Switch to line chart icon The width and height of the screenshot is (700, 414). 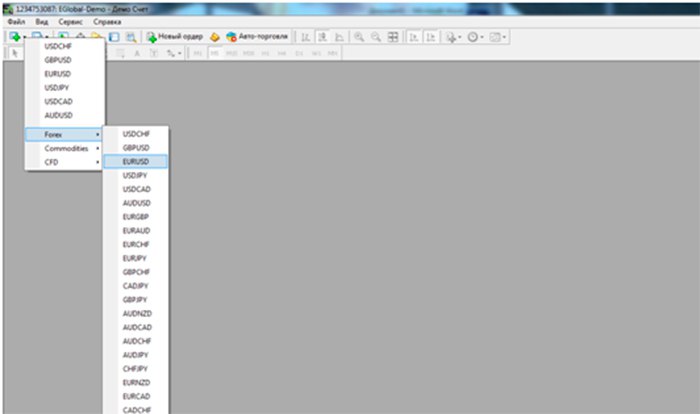(338, 36)
